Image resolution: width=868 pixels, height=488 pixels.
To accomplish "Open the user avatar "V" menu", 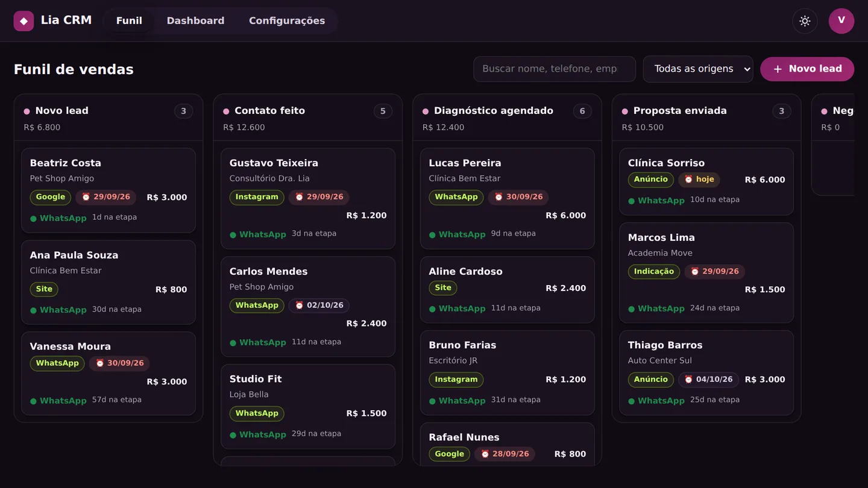I will coord(841,21).
